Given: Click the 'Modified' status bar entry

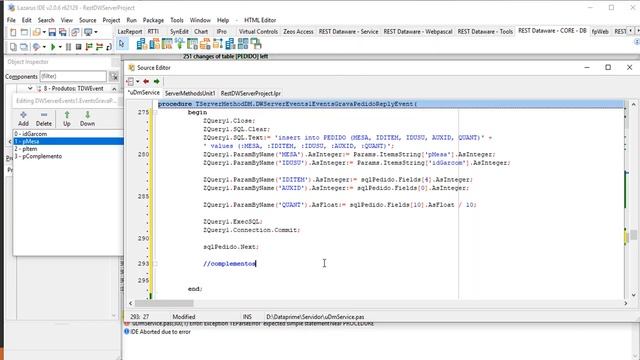Looking at the screenshot, I should point(184,317).
